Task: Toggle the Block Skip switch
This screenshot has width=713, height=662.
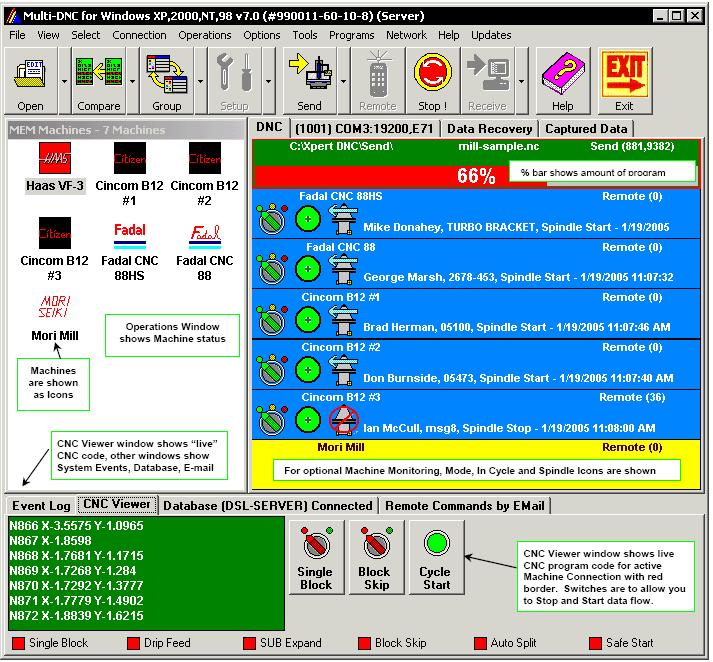Action: coord(375,557)
